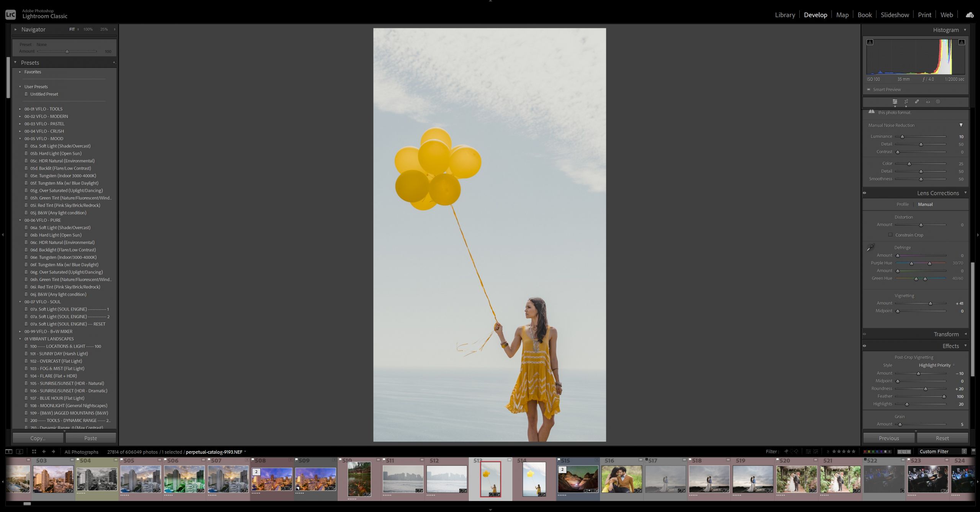Image resolution: width=980 pixels, height=512 pixels.
Task: Expand the 00-99 VFLO - B+W MIXER group
Action: 20,331
